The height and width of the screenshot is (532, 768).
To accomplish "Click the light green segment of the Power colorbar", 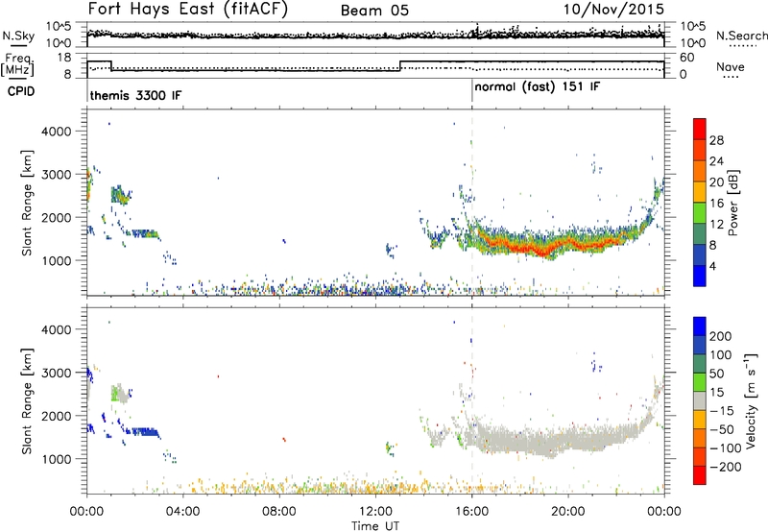I will tap(700, 213).
